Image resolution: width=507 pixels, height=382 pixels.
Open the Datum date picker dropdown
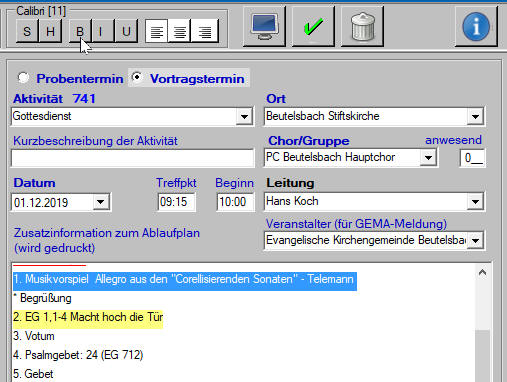coord(101,202)
